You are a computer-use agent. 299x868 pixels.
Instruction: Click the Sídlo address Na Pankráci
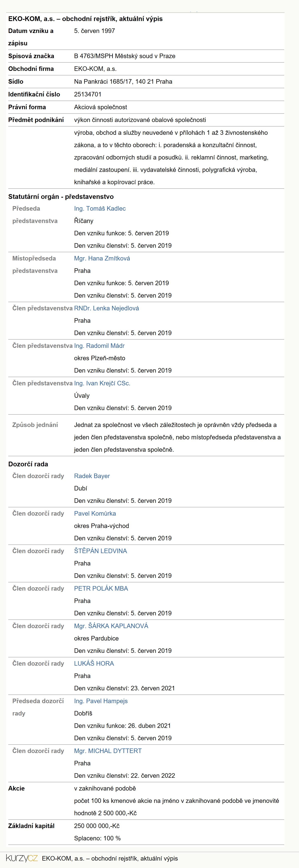[123, 82]
